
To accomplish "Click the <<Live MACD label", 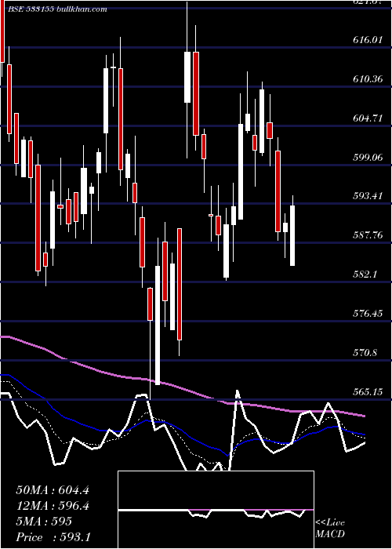I will coord(330,529).
